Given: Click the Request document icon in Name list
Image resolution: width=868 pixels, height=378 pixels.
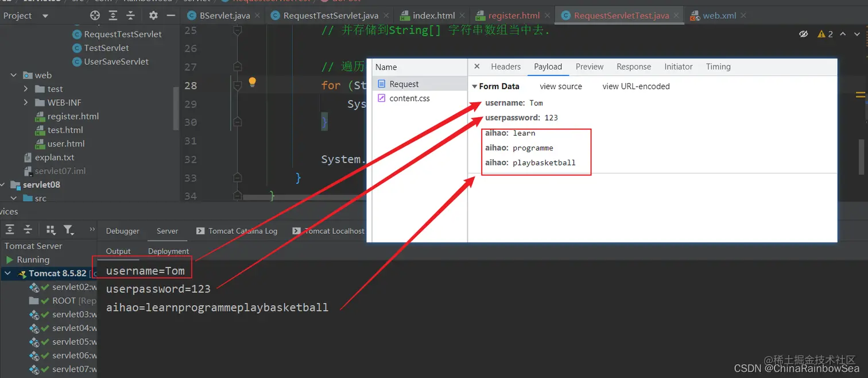Looking at the screenshot, I should 382,84.
